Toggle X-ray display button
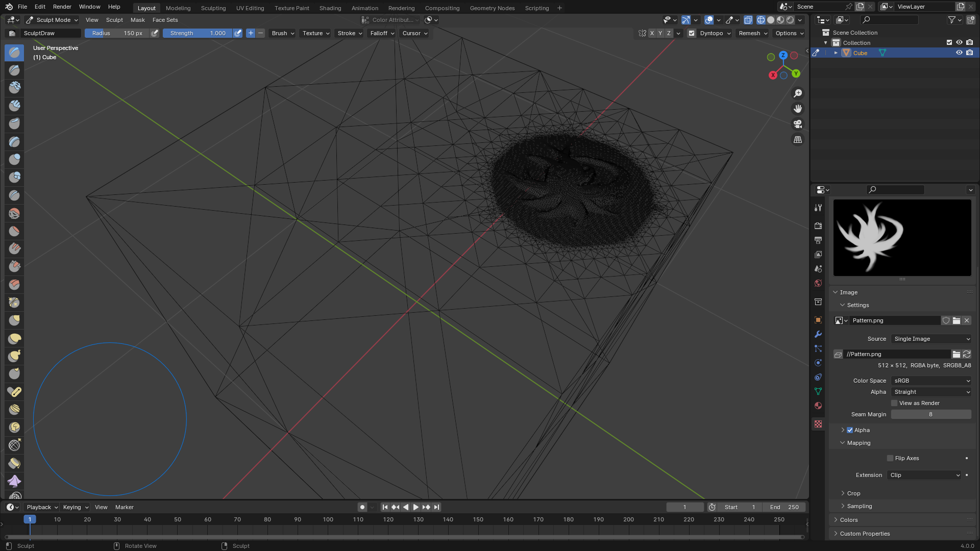Viewport: 980px width, 551px height. coord(748,20)
